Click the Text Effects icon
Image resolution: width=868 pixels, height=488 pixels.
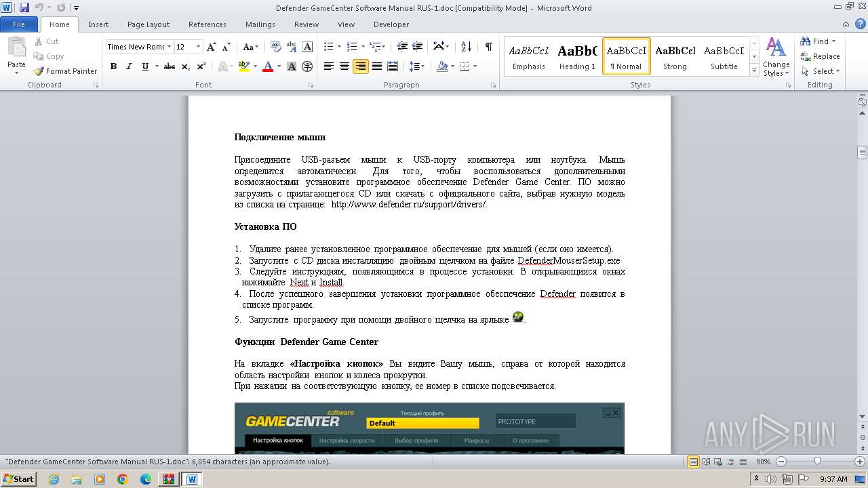pyautogui.click(x=222, y=66)
